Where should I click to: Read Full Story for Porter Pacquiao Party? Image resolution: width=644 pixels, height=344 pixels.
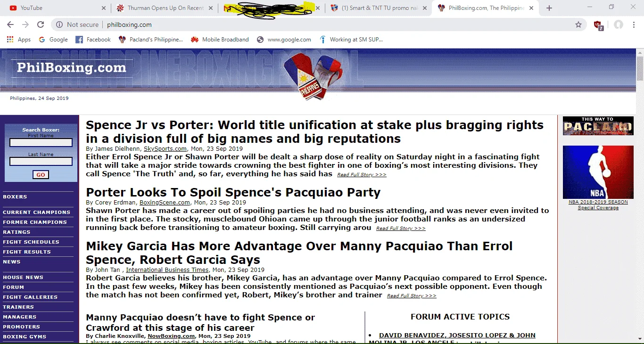[x=401, y=229]
